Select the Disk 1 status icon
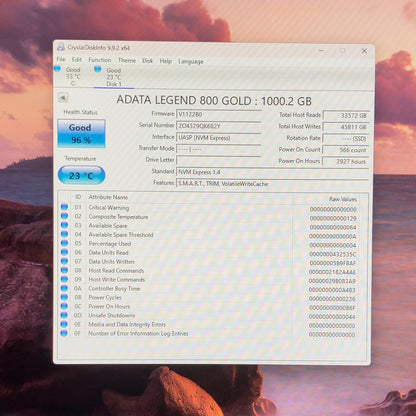 (98, 69)
